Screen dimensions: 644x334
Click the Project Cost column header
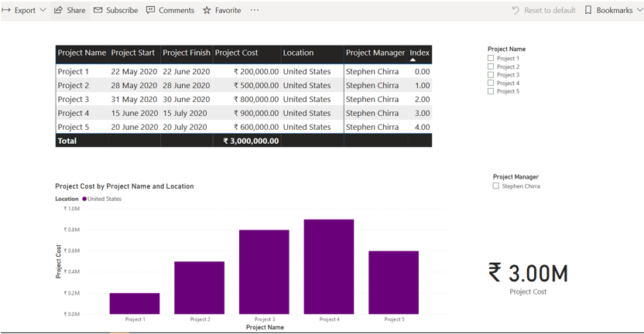point(236,53)
